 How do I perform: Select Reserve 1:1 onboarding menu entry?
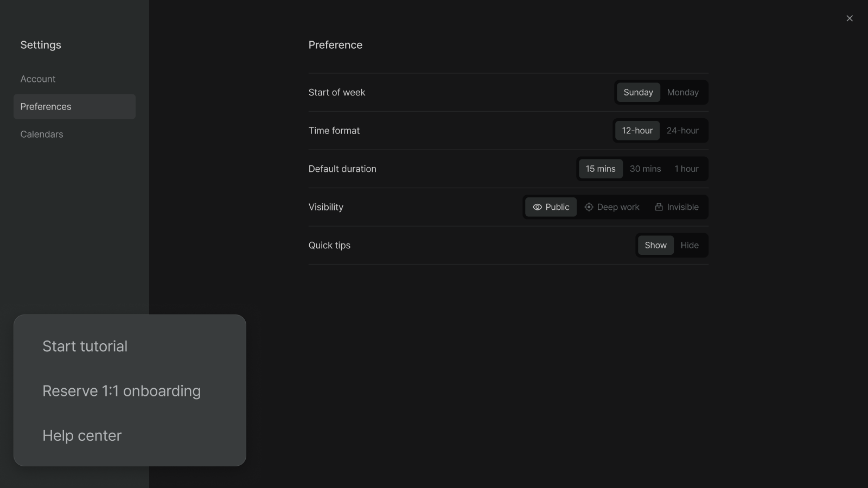[130, 391]
